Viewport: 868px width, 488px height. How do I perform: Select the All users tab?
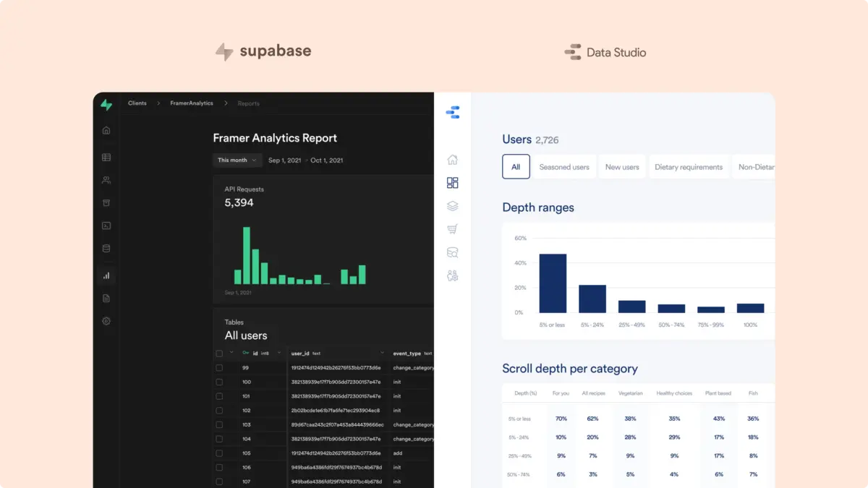tap(516, 167)
